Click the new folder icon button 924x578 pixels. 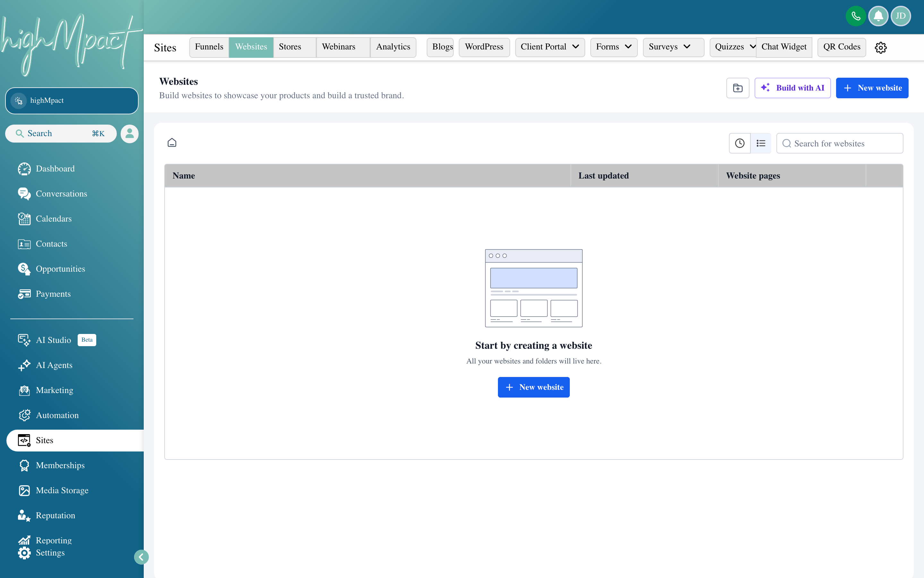point(738,88)
